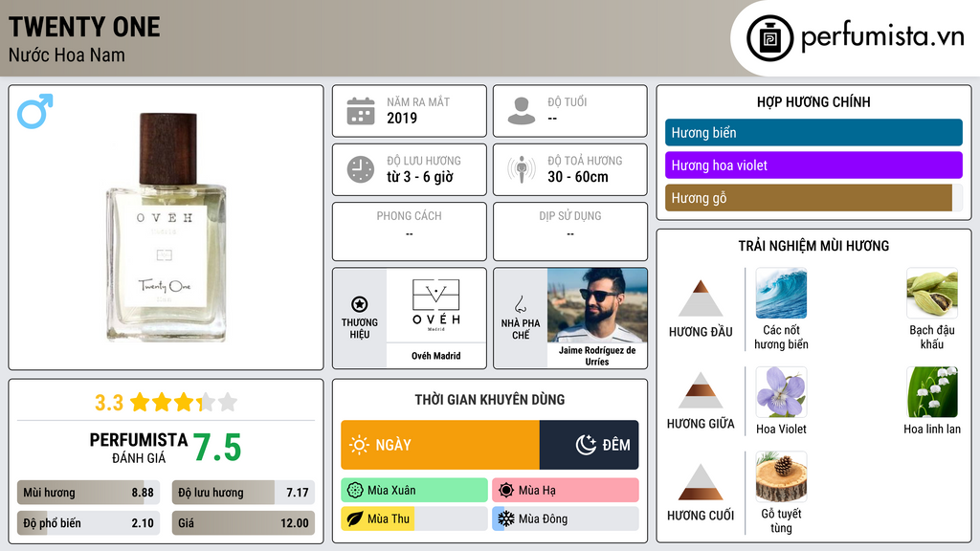This screenshot has height=551, width=980.
Task: Click the male gender symbol icon
Action: [x=35, y=111]
